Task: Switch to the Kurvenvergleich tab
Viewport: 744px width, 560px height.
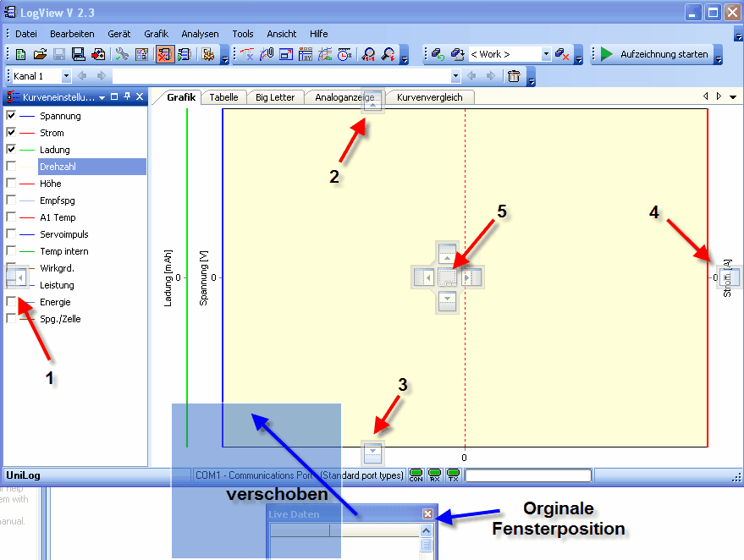Action: [430, 97]
